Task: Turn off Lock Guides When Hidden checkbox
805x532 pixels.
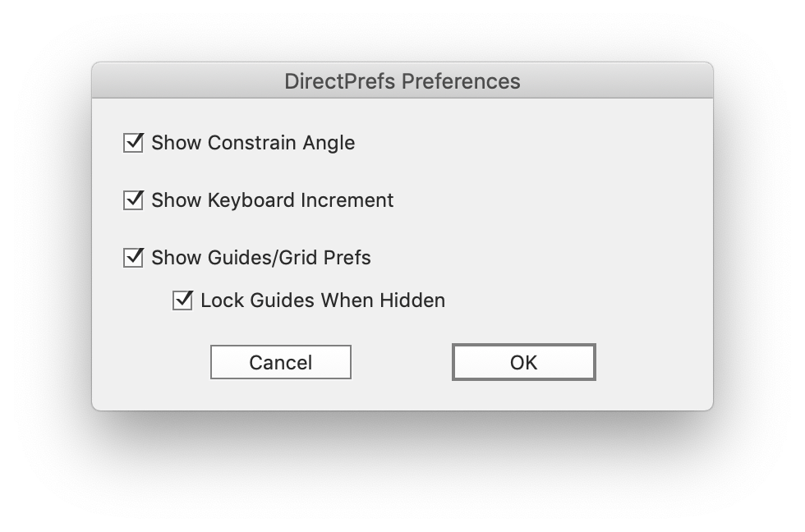Action: click(182, 300)
